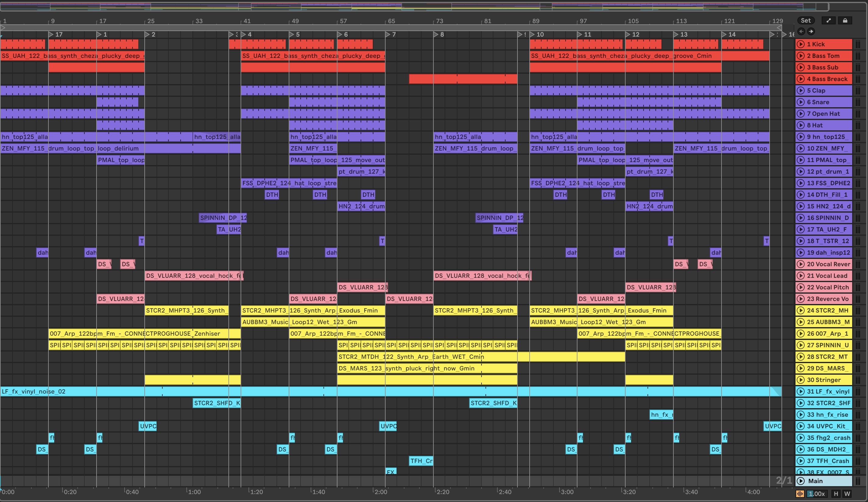Jump to next locator arrow
The width and height of the screenshot is (868, 502).
811,31
